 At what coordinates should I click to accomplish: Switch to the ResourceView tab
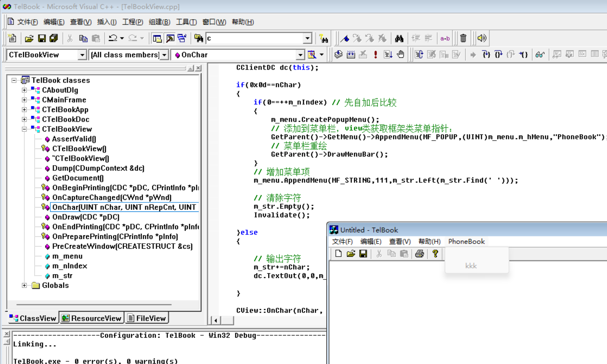(92, 318)
